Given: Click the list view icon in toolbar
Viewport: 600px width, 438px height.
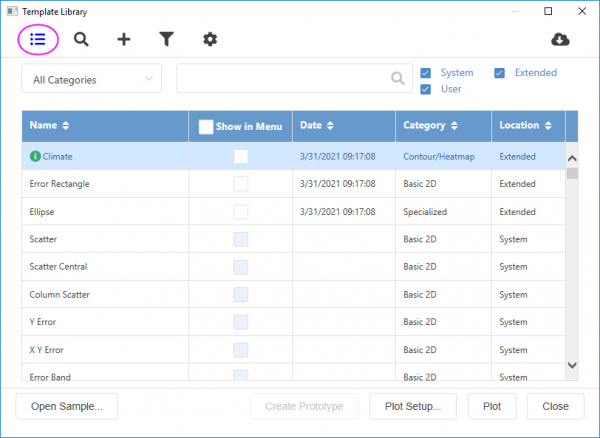Looking at the screenshot, I should point(38,40).
